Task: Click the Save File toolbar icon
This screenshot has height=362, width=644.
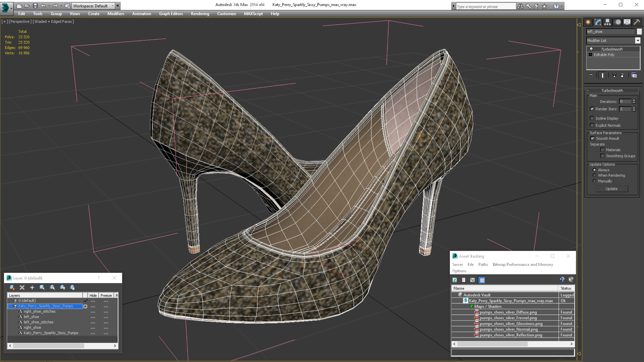Action: point(35,6)
